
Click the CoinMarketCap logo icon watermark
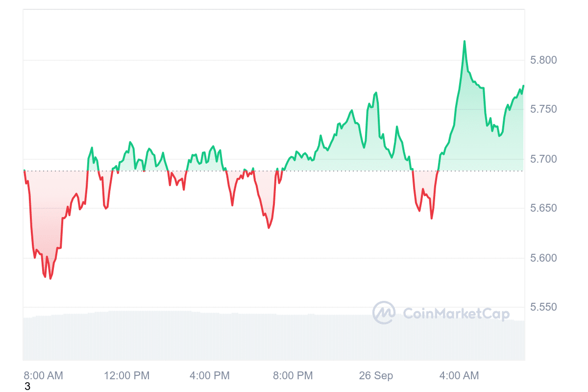point(384,313)
